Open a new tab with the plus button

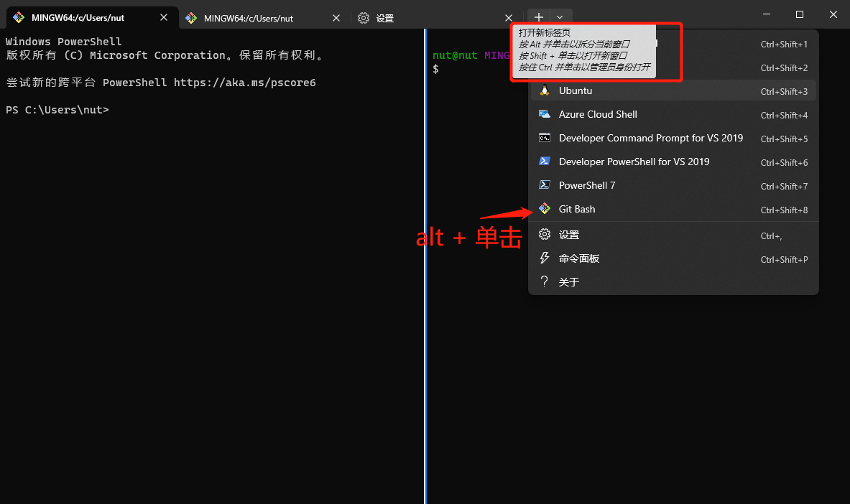pyautogui.click(x=538, y=17)
